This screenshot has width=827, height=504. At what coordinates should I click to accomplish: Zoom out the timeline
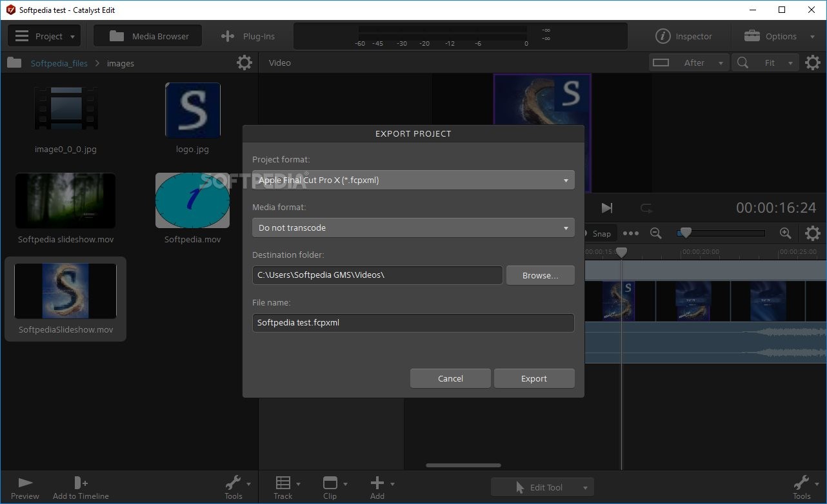656,233
